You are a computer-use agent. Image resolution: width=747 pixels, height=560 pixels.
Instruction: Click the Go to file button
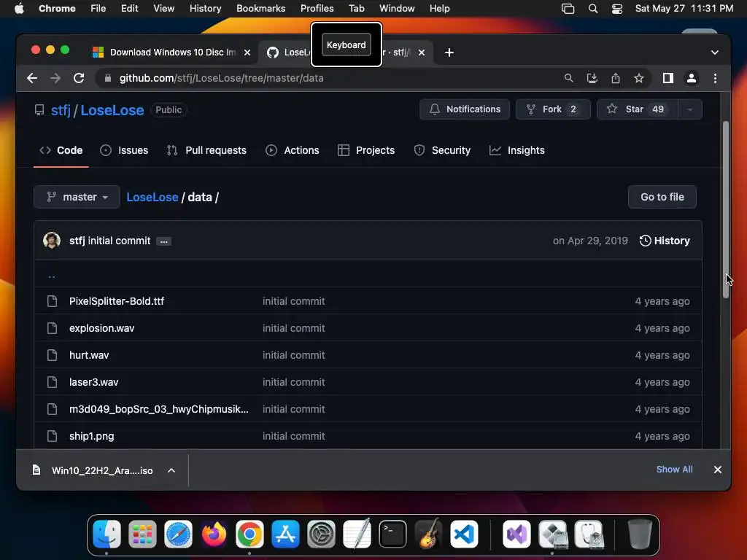662,197
